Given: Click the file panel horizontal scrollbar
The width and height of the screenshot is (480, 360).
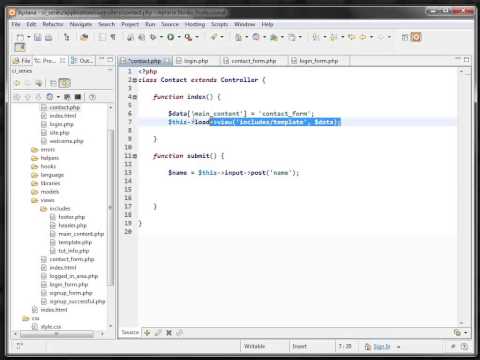Looking at the screenshot, I should (58, 334).
